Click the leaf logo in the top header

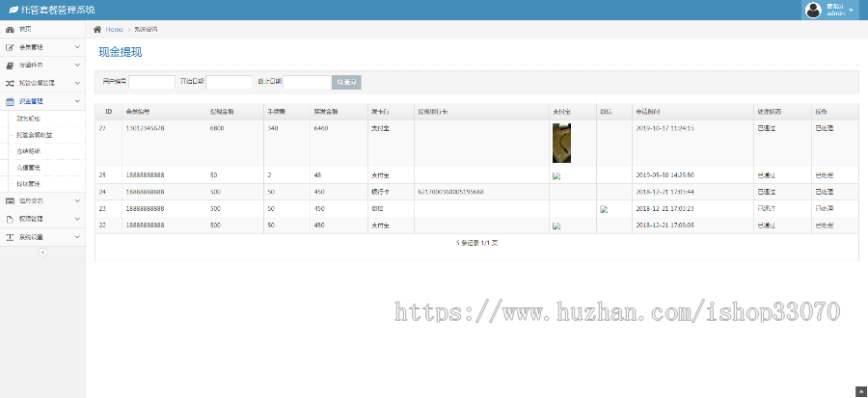pos(14,10)
